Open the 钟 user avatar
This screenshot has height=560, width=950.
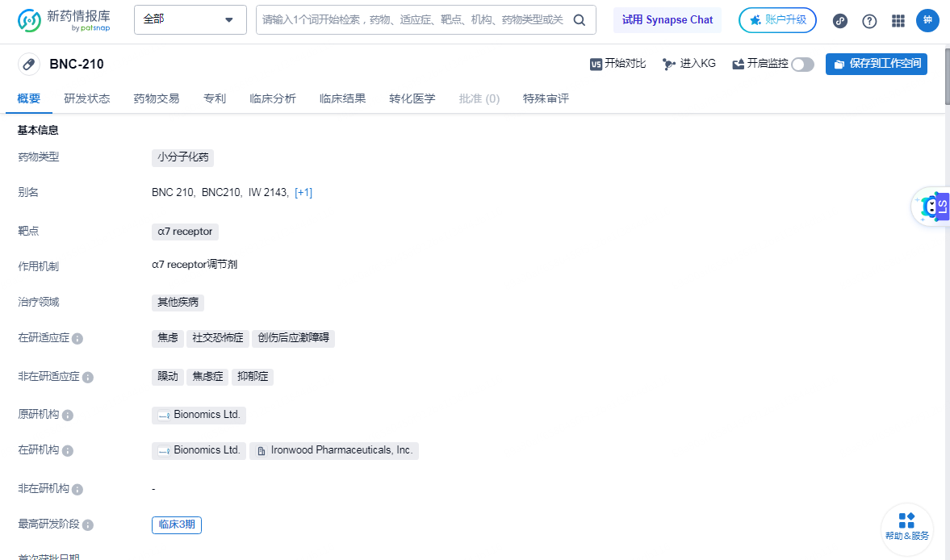coord(927,21)
